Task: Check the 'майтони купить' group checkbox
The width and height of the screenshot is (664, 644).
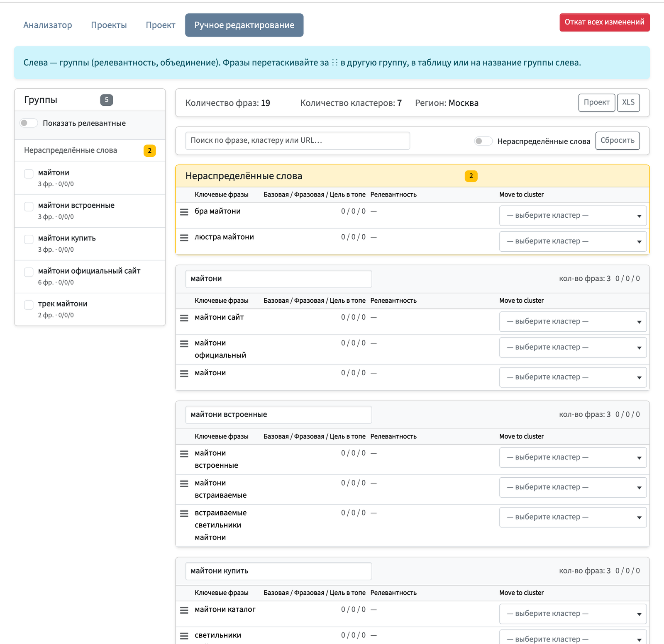Action: [29, 239]
